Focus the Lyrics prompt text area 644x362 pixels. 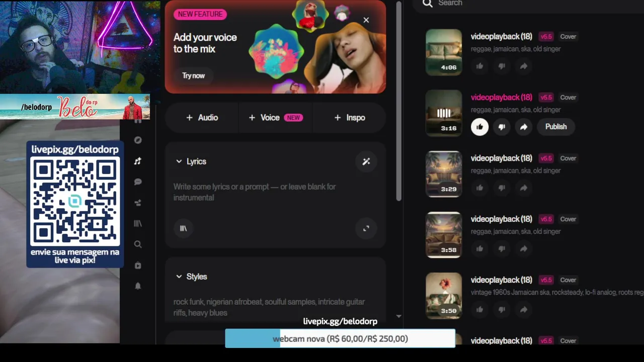275,192
